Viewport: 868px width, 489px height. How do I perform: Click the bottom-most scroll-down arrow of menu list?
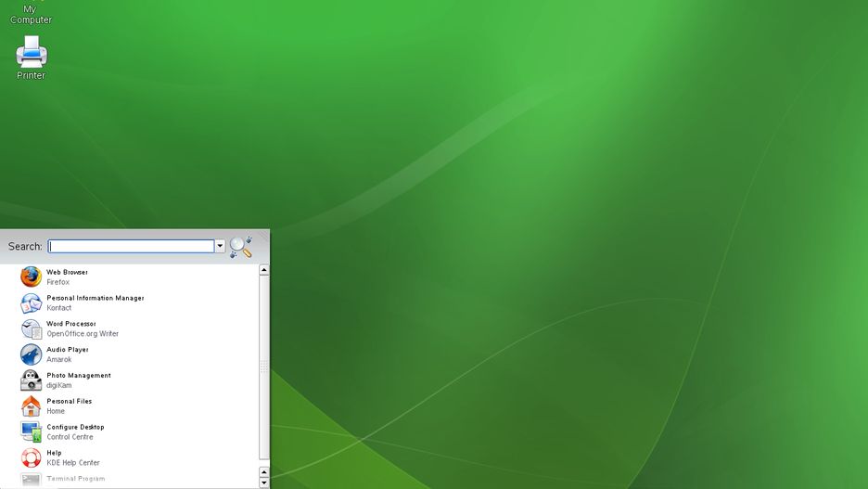(264, 483)
